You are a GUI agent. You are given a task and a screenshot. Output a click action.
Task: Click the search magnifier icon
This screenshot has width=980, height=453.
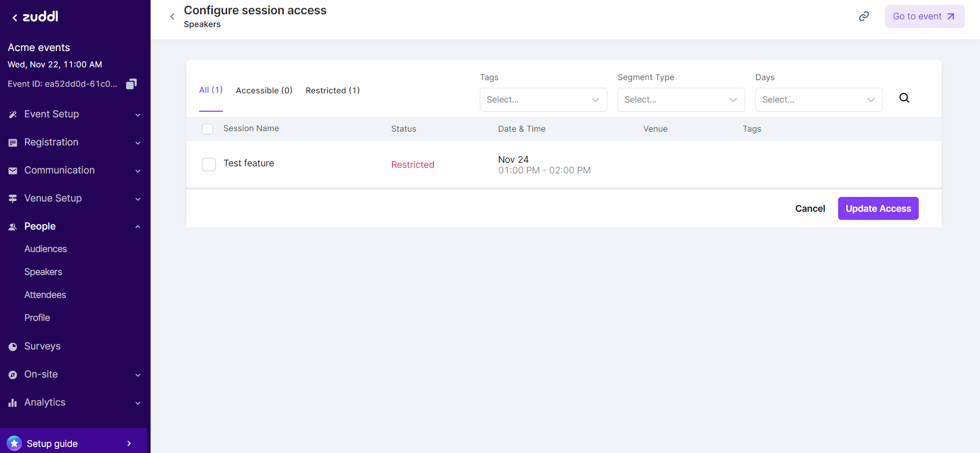pos(904,98)
